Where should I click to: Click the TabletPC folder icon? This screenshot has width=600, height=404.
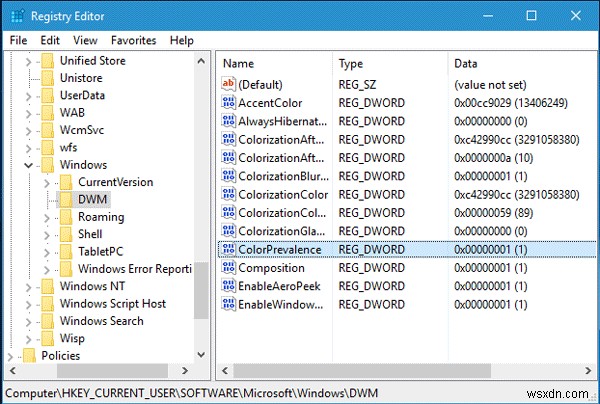pos(66,251)
